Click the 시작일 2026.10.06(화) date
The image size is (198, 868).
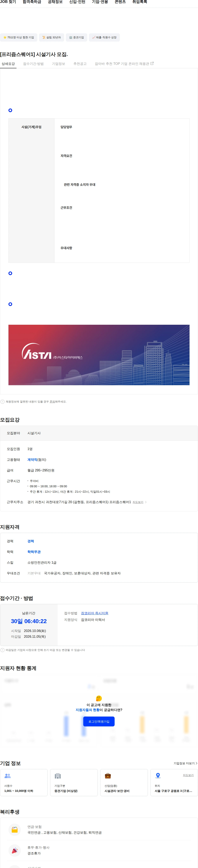(x=35, y=631)
